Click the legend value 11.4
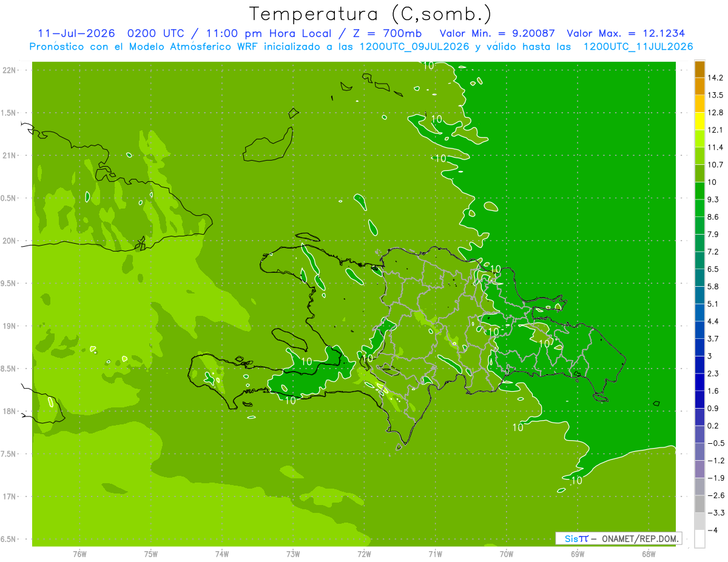The width and height of the screenshot is (728, 562). (715, 147)
